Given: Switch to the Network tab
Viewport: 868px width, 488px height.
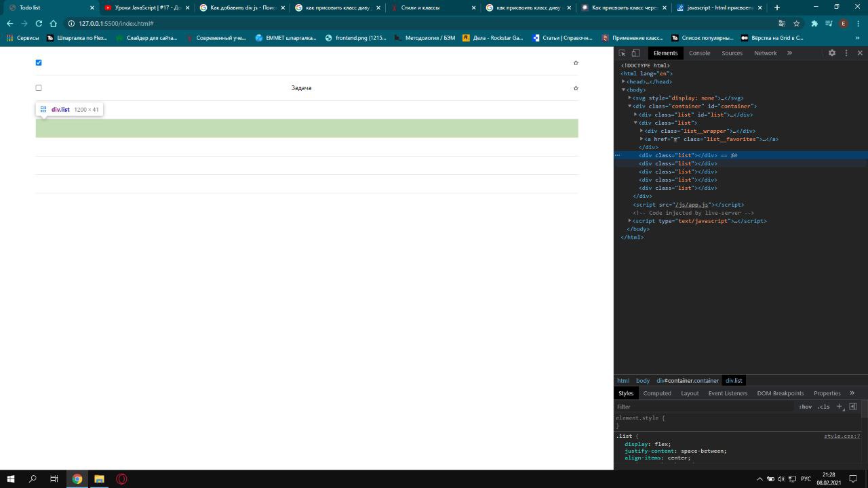Looking at the screenshot, I should pyautogui.click(x=765, y=53).
